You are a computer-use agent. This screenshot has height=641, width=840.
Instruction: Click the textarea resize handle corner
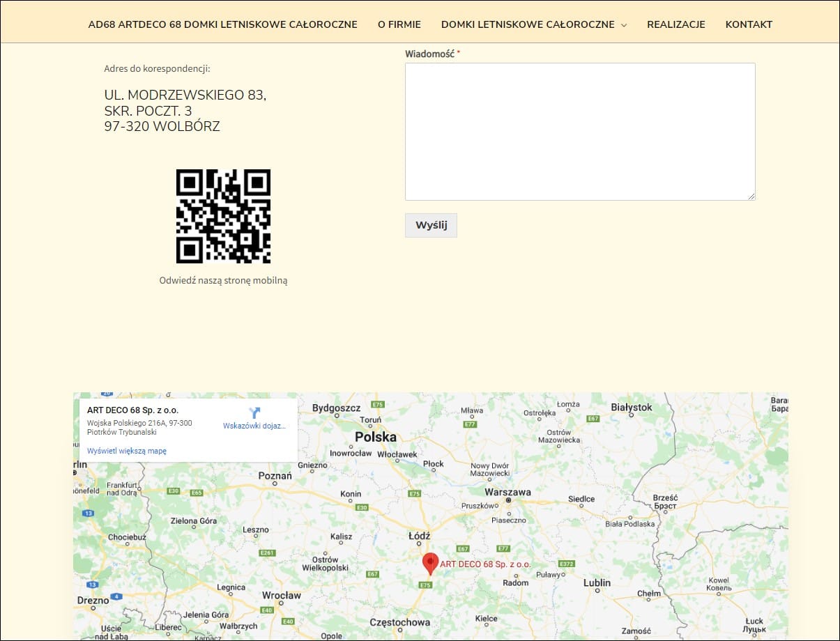(751, 196)
